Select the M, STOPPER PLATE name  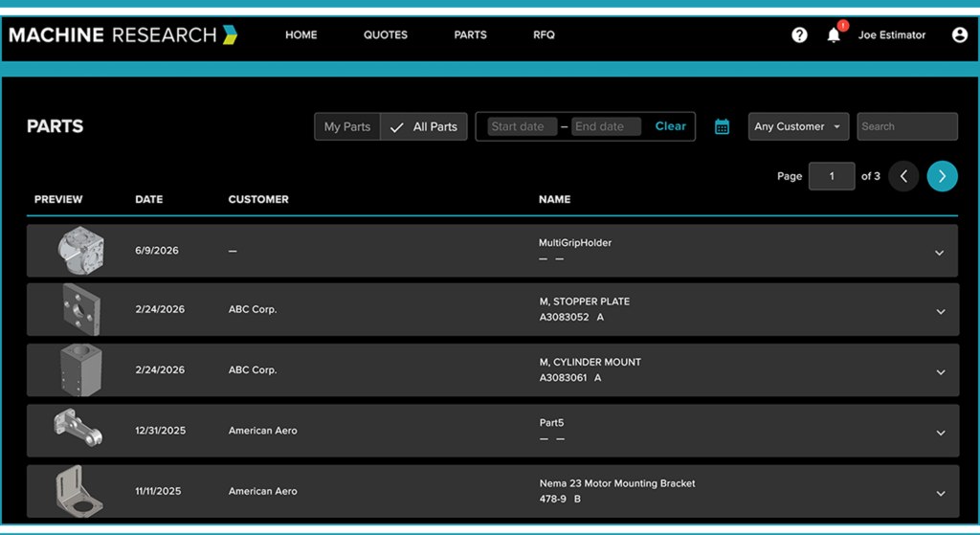tap(585, 301)
